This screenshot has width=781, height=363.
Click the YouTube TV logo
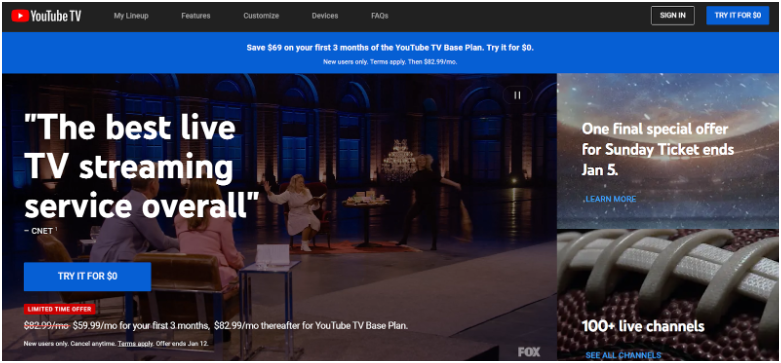[x=46, y=16]
